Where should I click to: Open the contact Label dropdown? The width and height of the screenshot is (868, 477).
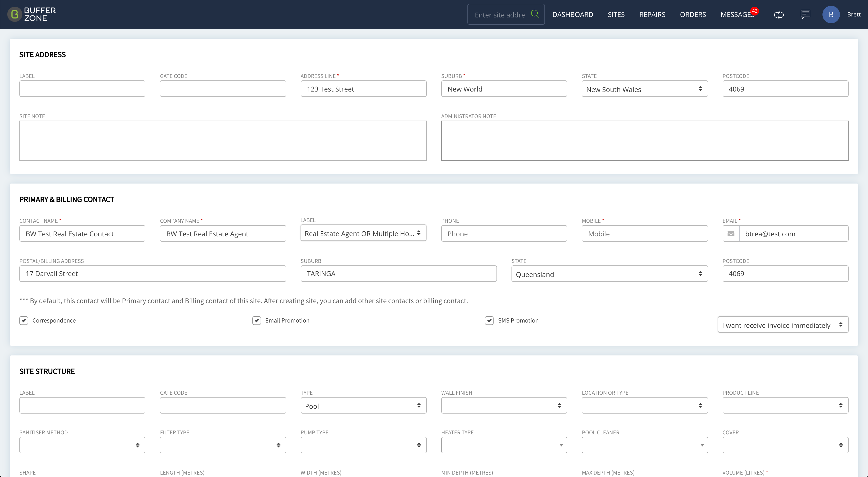tap(363, 233)
